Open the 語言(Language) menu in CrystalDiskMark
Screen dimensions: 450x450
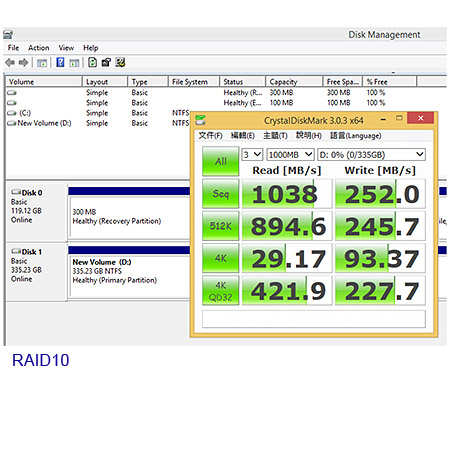pyautogui.click(x=356, y=136)
